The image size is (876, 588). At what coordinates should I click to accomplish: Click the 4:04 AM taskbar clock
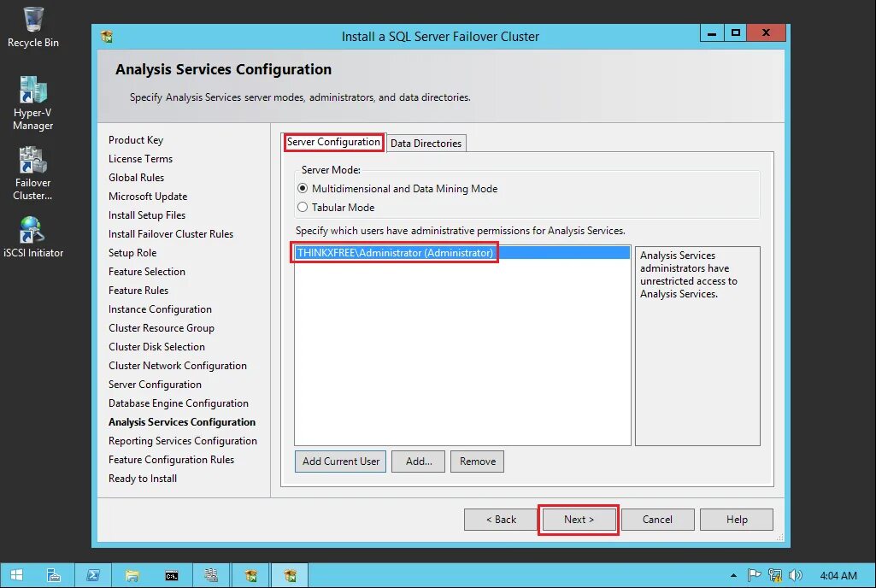pos(838,575)
